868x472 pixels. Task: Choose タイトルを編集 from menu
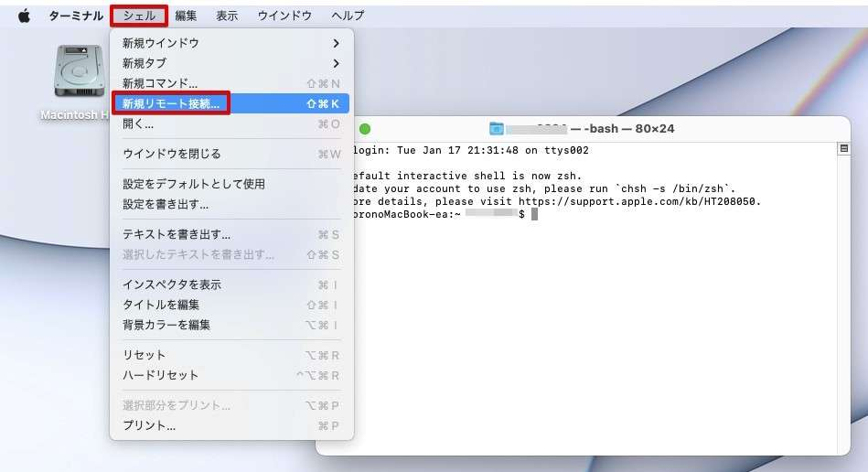(x=231, y=305)
